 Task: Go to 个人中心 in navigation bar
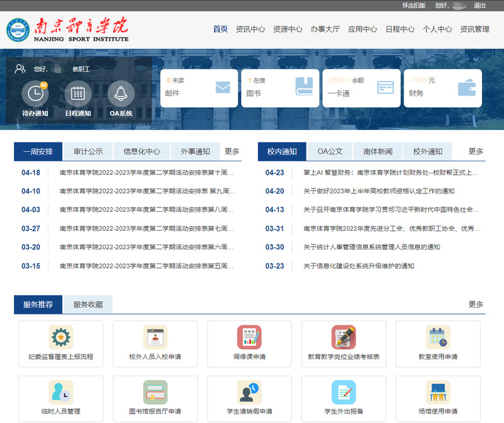tap(437, 29)
